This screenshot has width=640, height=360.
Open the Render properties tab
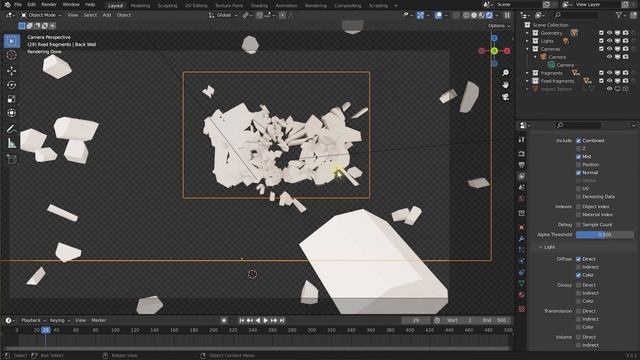(x=521, y=153)
